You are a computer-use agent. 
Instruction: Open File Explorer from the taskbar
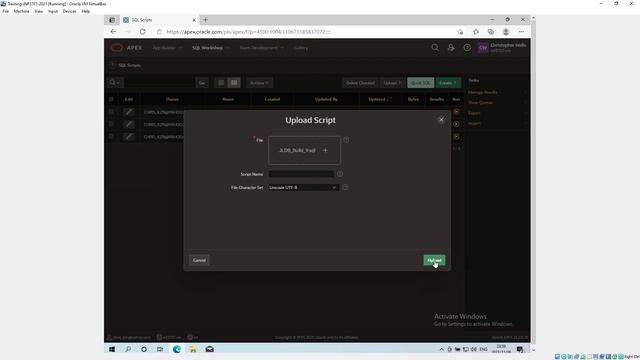tap(193, 349)
